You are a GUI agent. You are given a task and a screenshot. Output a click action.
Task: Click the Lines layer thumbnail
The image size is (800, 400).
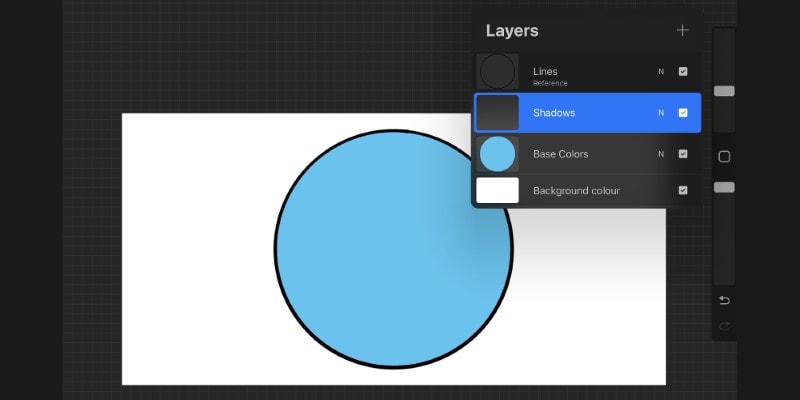[x=497, y=71]
